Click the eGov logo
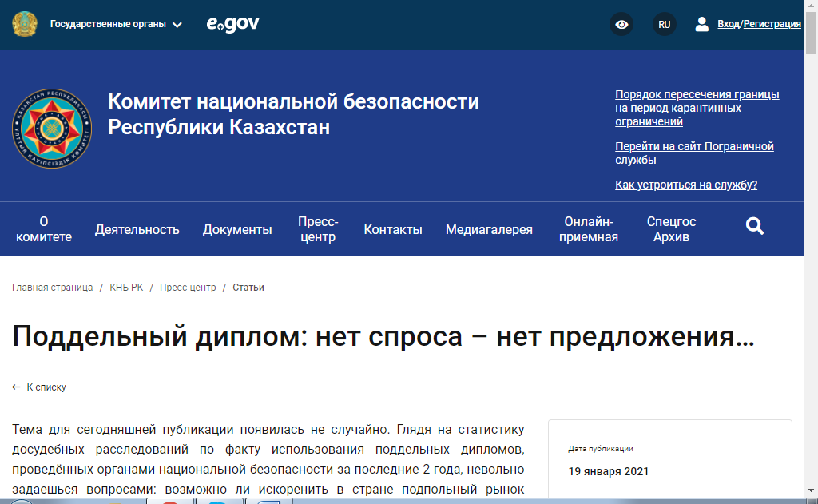This screenshot has width=818, height=504. (232, 24)
